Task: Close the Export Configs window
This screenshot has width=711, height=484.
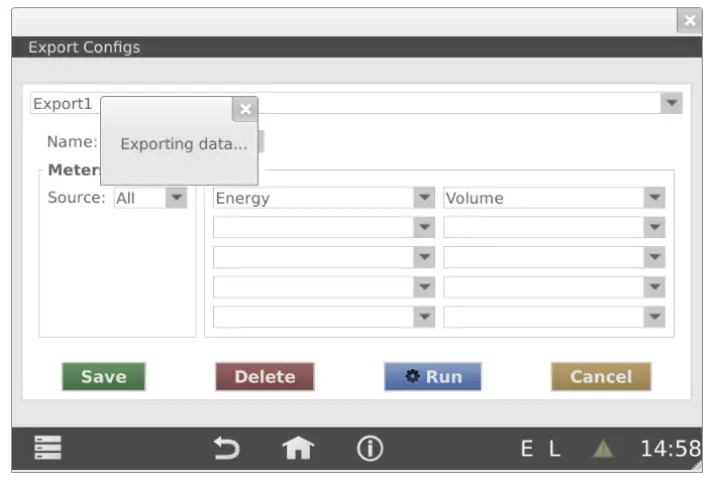Action: tap(688, 21)
